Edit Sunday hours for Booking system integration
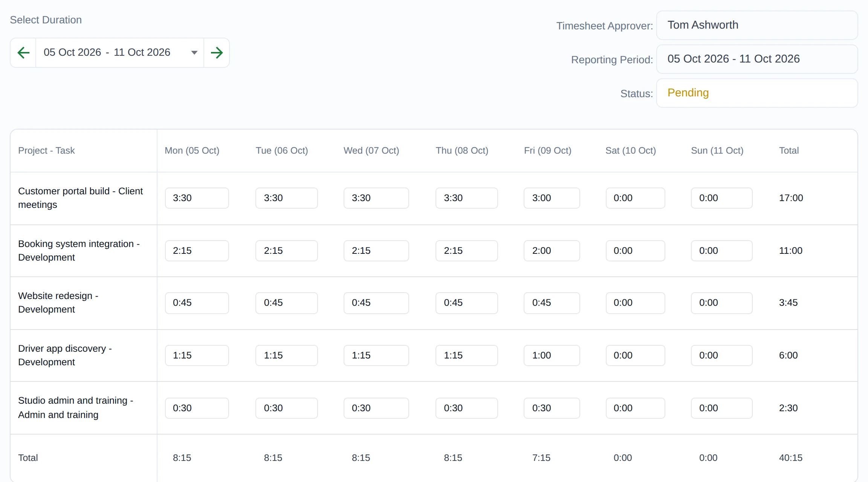This screenshot has height=482, width=868. [722, 251]
